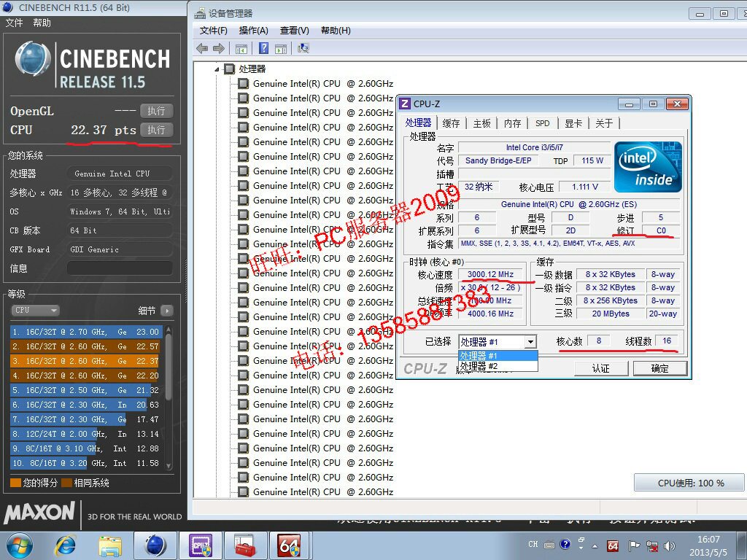This screenshot has height=560, width=747.
Task: Open the Windows Start menu
Action: 18,545
